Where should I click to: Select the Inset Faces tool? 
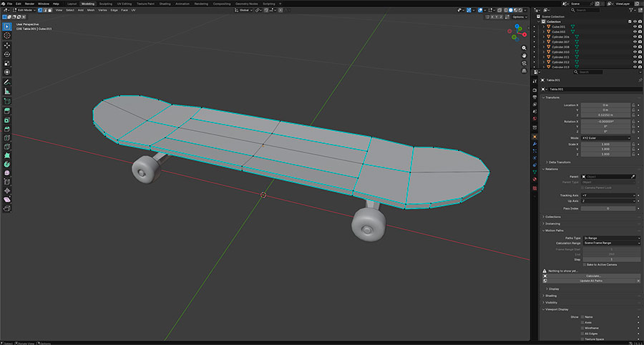pos(7,120)
